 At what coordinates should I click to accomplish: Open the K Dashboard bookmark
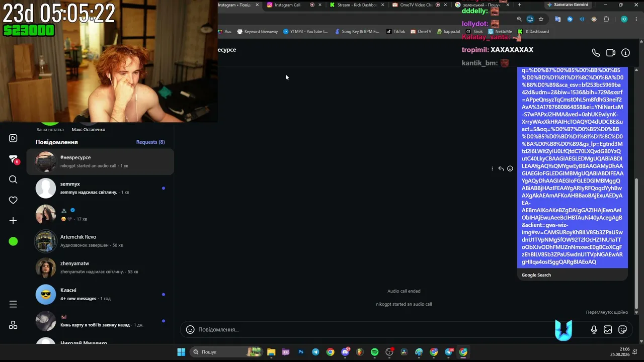coord(533,31)
